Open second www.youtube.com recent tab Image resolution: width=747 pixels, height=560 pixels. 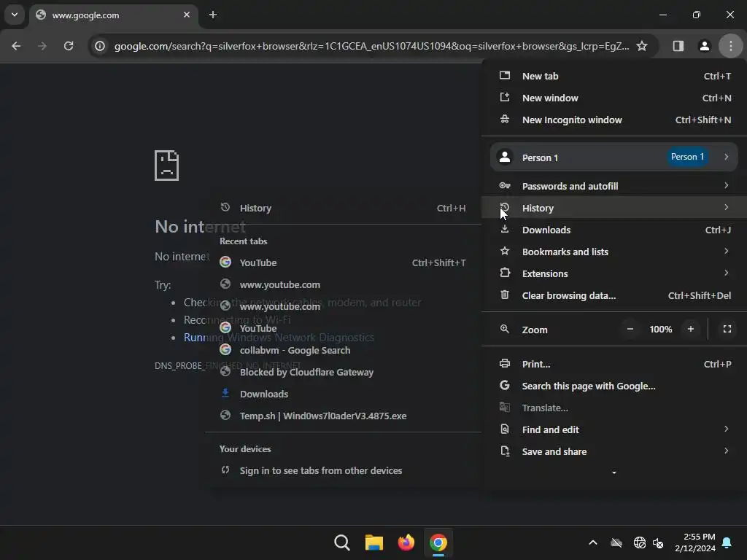coord(343,306)
